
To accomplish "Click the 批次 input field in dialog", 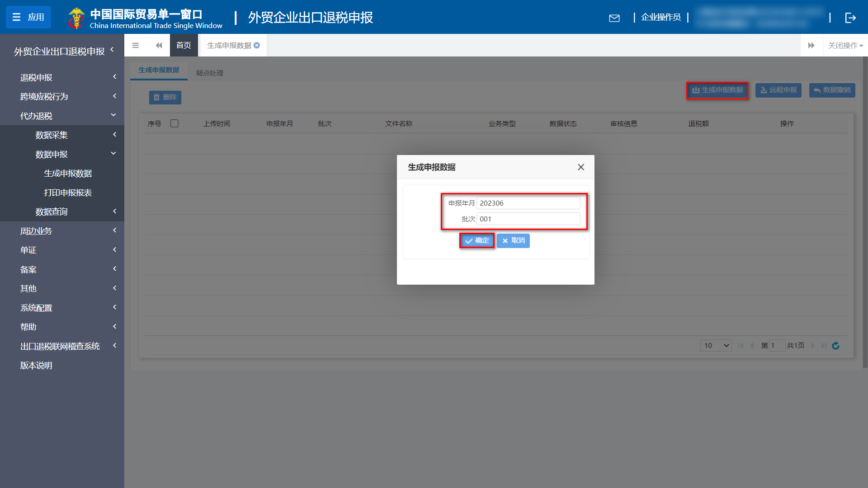I will click(528, 219).
